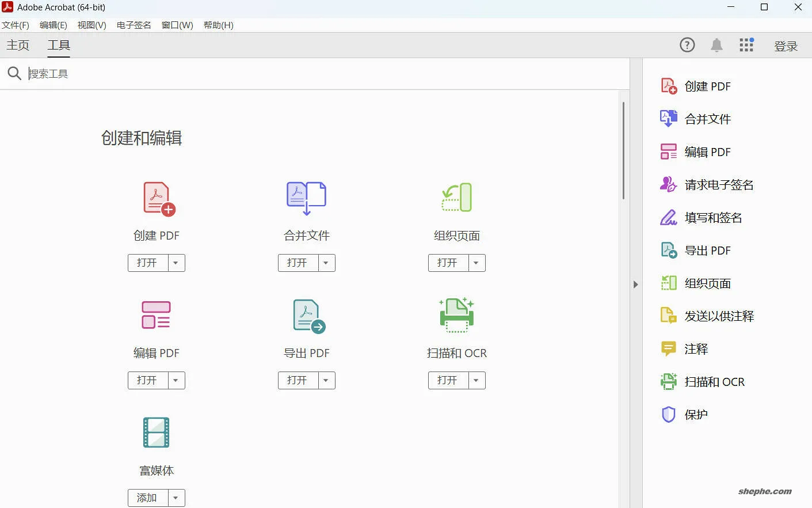Open help via question mark icon

pyautogui.click(x=687, y=45)
